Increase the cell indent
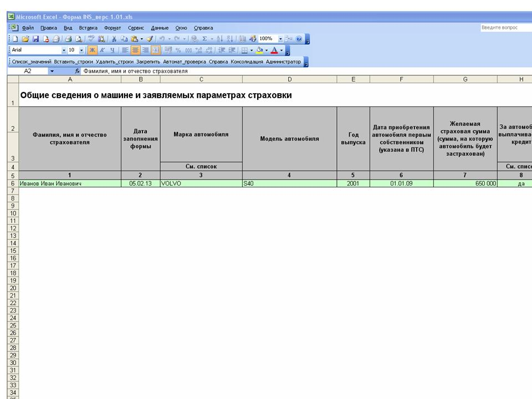Viewport: 532px width, 399px height. [x=232, y=50]
